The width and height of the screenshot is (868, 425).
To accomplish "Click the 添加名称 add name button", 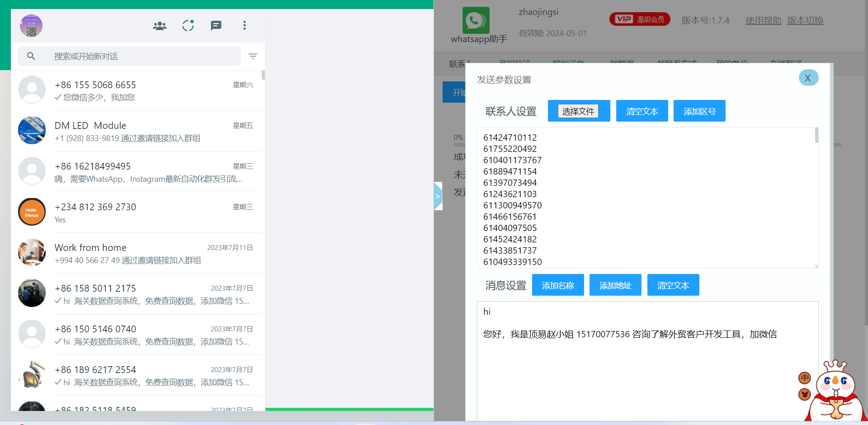I will click(x=557, y=285).
